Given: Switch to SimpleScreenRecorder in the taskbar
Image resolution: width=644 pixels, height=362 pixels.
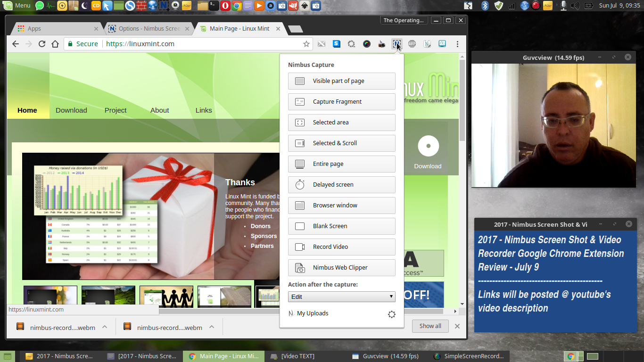Looking at the screenshot, I should (469, 356).
